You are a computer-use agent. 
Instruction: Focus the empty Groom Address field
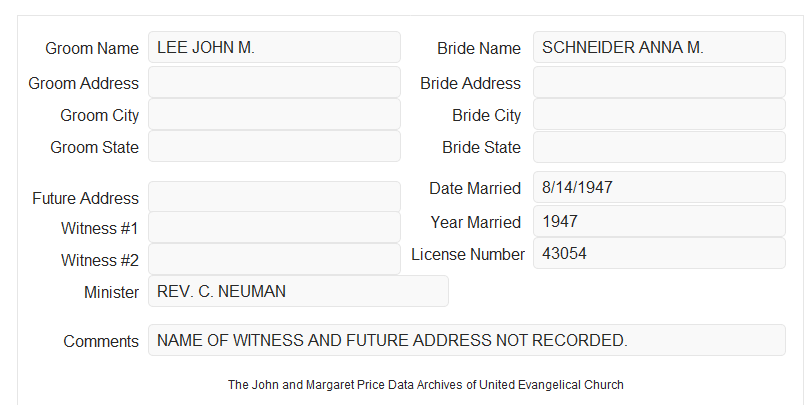(x=274, y=82)
